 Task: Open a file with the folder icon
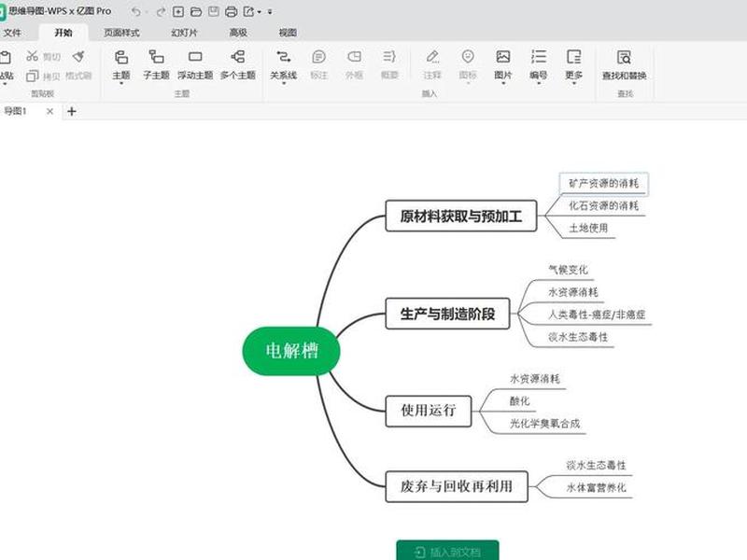195,12
